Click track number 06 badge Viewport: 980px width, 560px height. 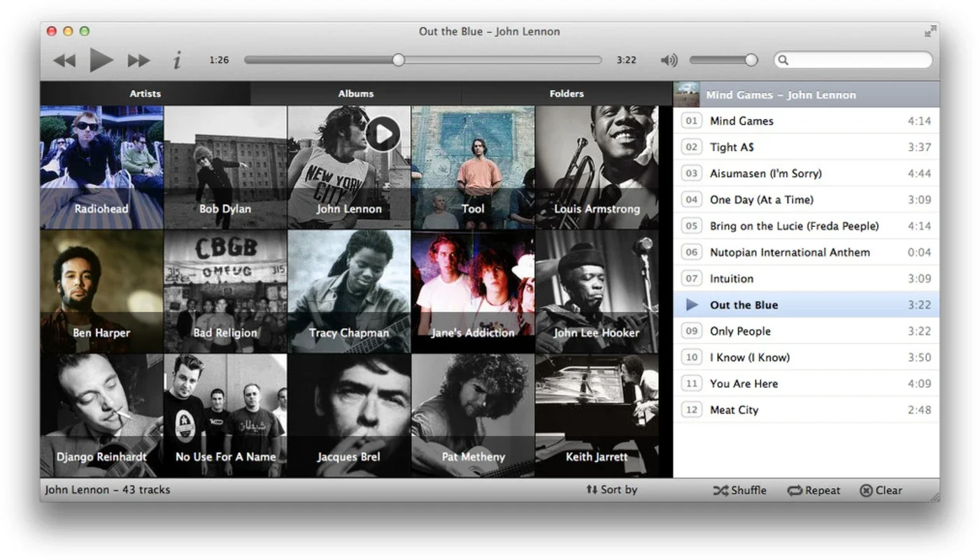(x=691, y=252)
